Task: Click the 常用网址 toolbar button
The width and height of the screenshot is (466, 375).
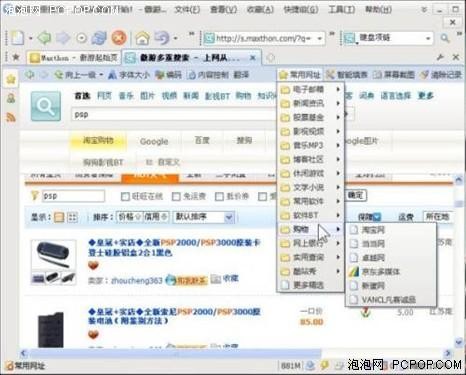Action: (299, 75)
